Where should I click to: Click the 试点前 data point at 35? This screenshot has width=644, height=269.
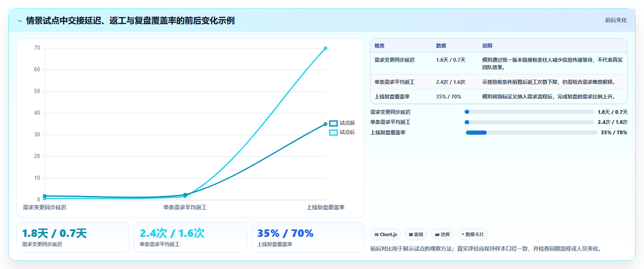pos(326,124)
